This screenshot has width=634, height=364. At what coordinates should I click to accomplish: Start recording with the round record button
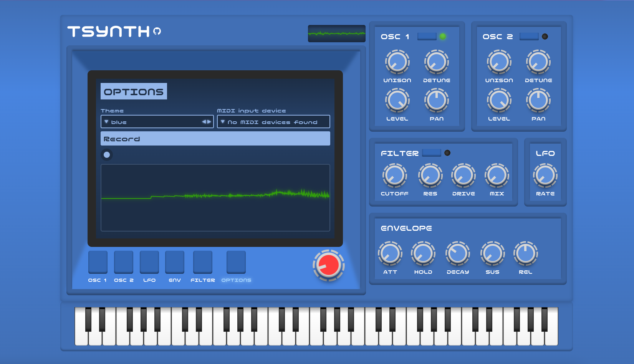pyautogui.click(x=107, y=155)
